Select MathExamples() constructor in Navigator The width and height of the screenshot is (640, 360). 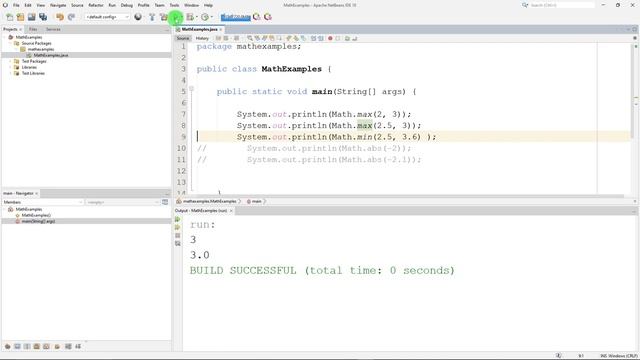36,215
